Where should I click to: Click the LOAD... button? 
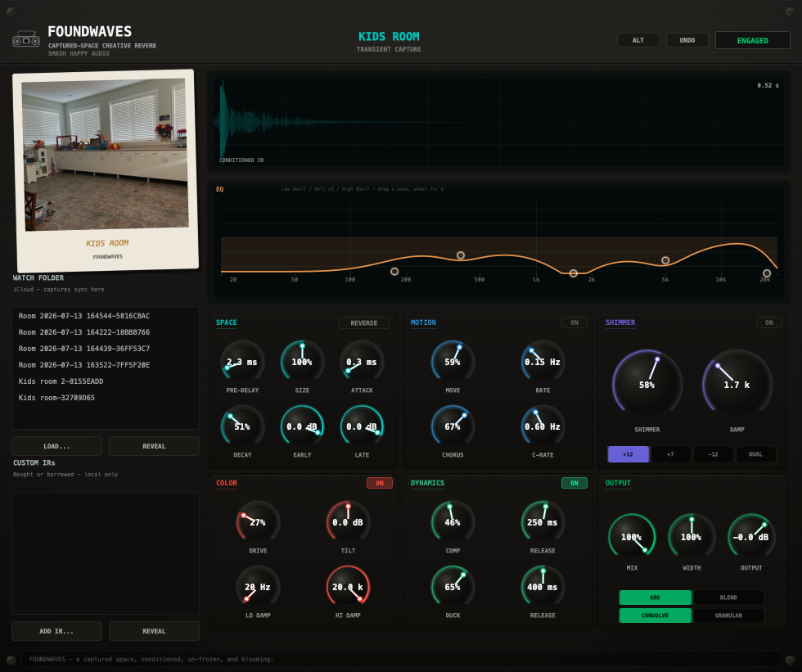[56, 446]
